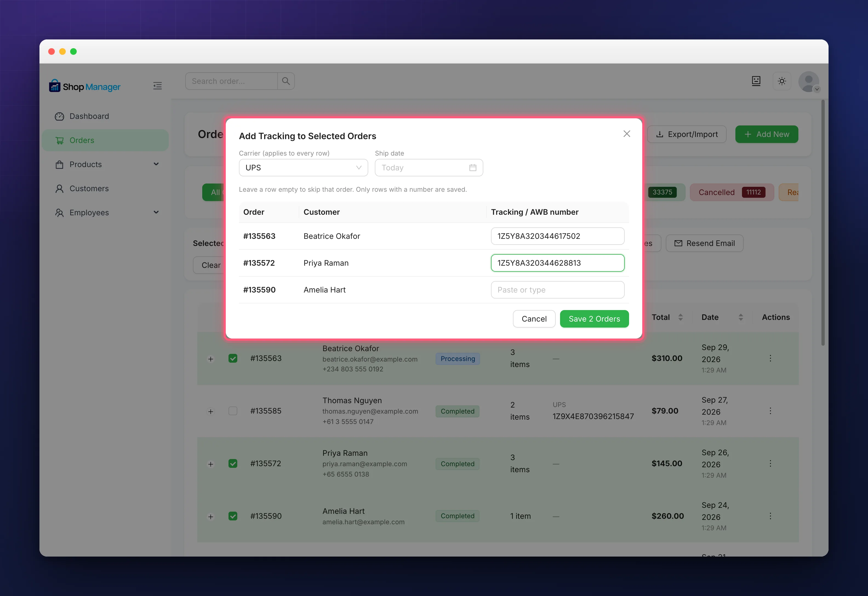Focus Amelia Hart's empty tracking field
The width and height of the screenshot is (868, 596).
click(557, 290)
